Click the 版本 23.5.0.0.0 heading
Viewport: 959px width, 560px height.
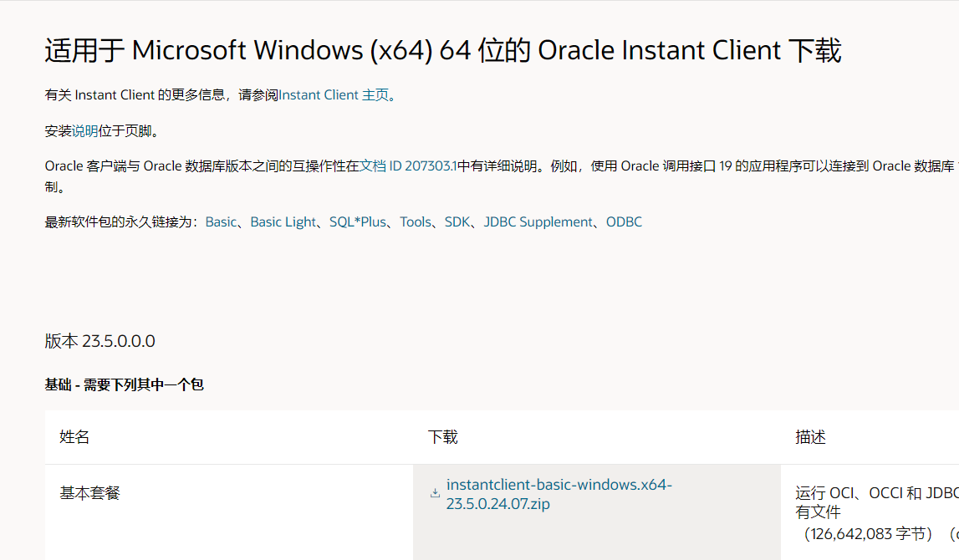click(99, 341)
